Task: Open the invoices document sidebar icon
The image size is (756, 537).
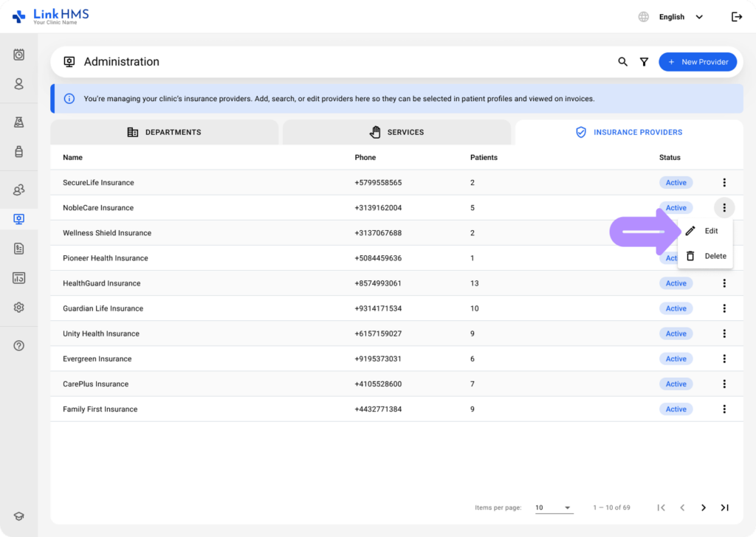Action: click(18, 249)
